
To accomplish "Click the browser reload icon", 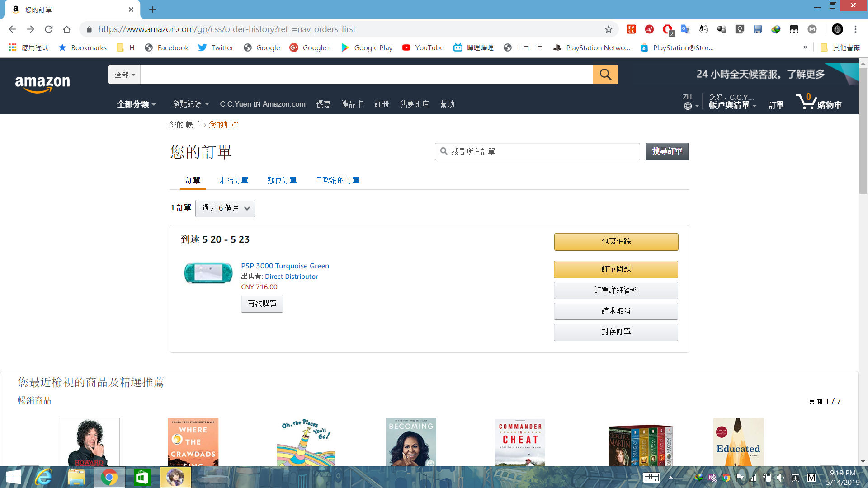I will (x=49, y=29).
